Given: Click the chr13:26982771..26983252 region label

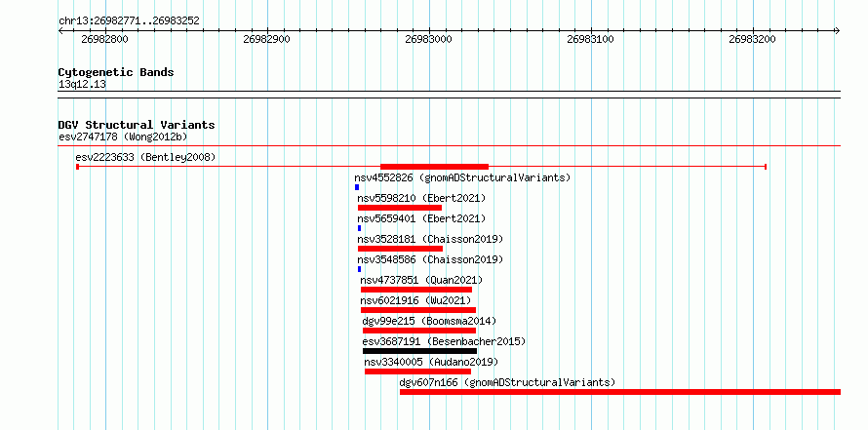Looking at the screenshot, I should 129,21.
